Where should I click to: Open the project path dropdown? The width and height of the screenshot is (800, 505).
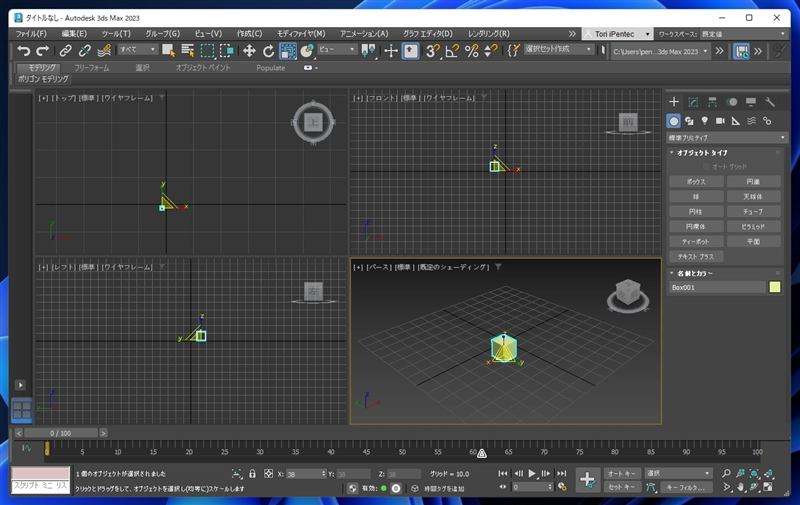661,52
